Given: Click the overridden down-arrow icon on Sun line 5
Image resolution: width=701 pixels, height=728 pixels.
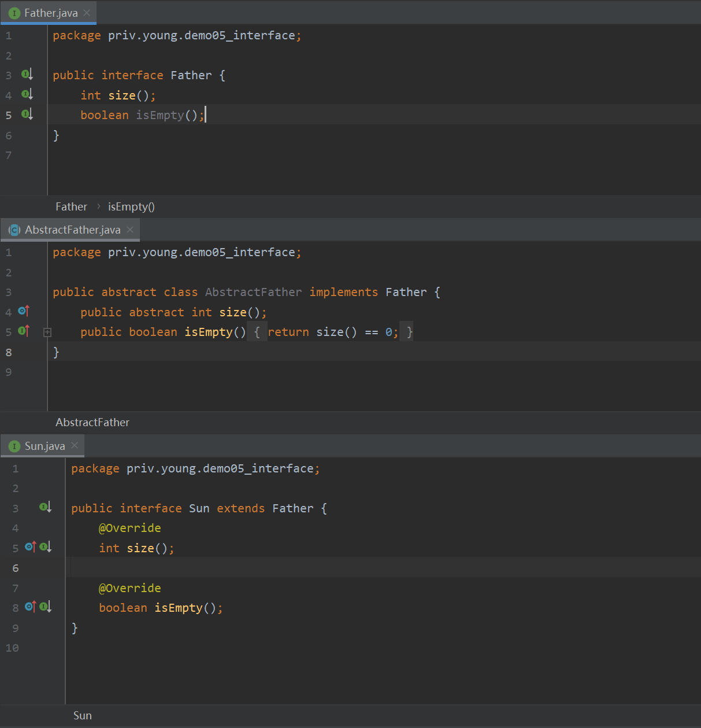Looking at the screenshot, I should [x=46, y=546].
